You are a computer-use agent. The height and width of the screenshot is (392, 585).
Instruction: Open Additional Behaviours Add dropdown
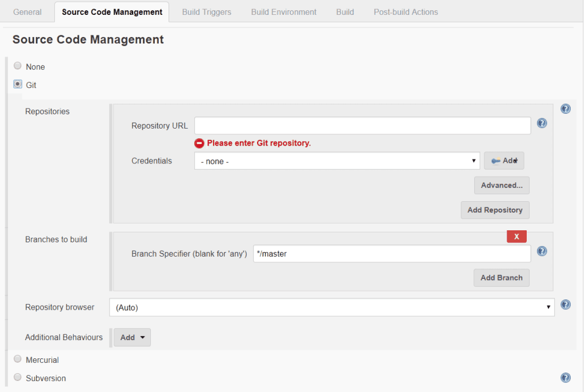click(x=133, y=338)
